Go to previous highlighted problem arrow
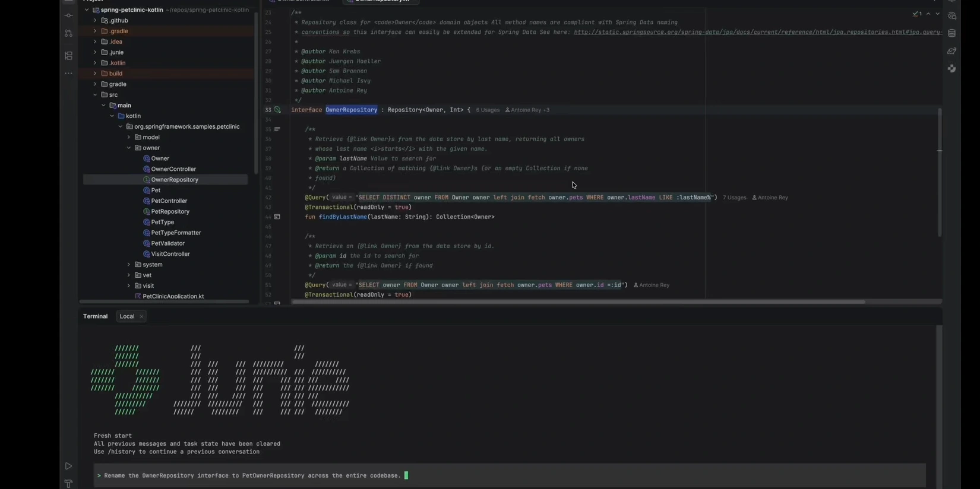 pyautogui.click(x=928, y=14)
